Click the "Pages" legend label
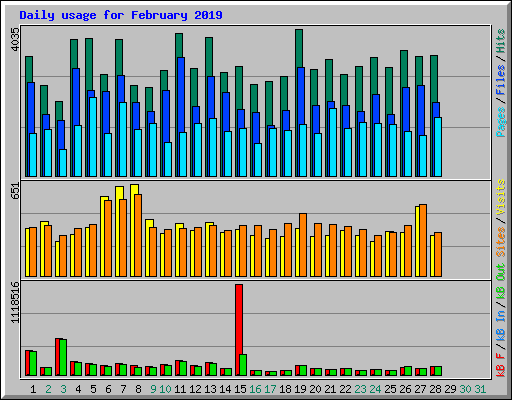 tap(501, 122)
